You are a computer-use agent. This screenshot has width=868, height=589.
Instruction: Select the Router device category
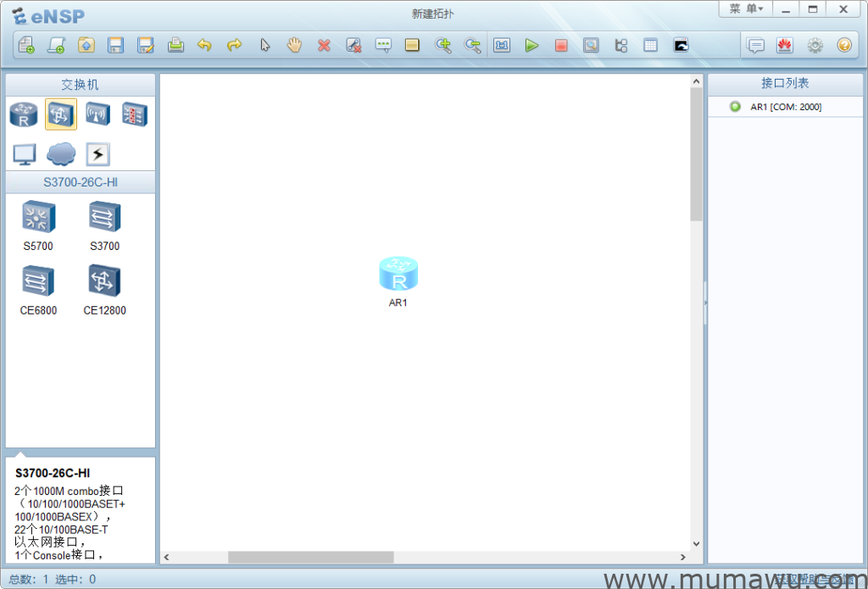25,114
